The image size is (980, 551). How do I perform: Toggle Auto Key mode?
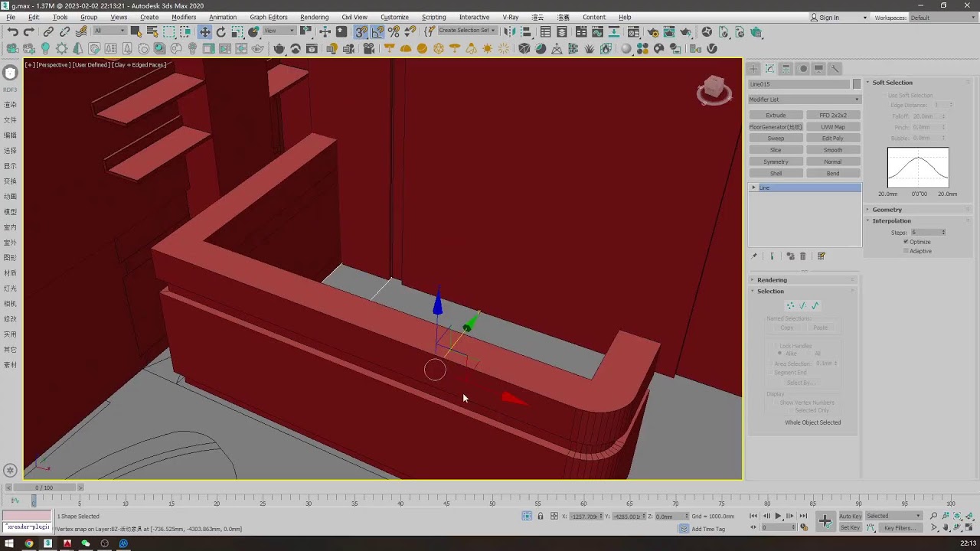coord(851,516)
